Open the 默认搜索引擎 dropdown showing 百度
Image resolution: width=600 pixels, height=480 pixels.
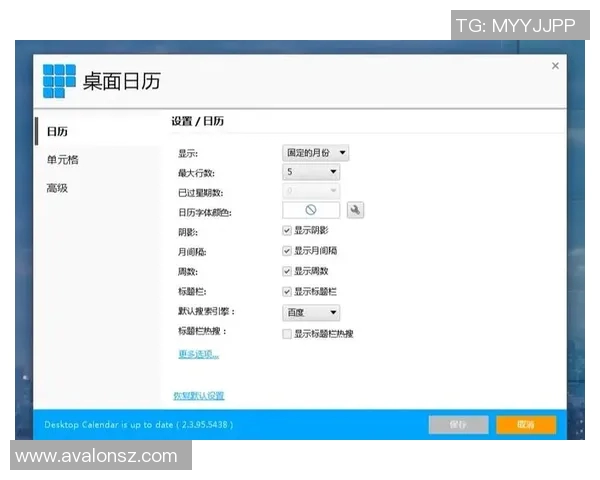(311, 313)
